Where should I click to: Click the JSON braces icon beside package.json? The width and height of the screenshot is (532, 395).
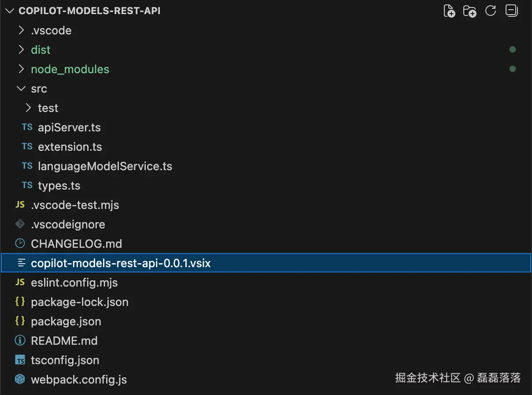coord(20,321)
